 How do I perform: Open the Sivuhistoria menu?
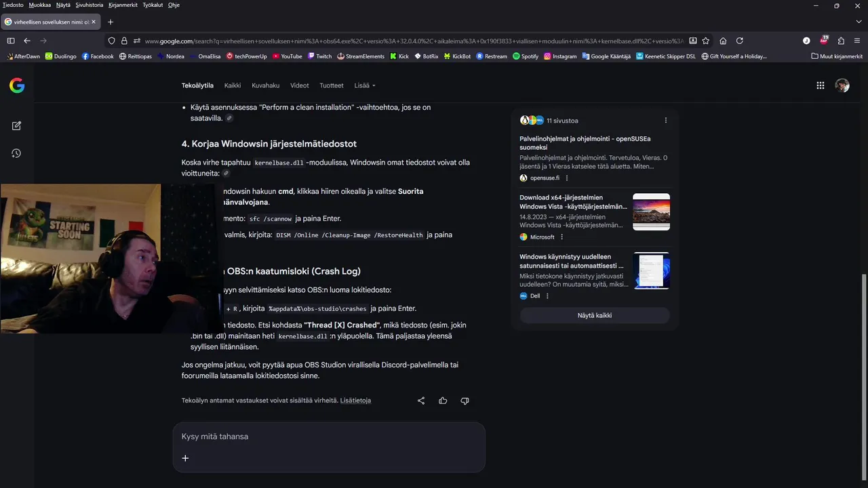click(x=90, y=5)
